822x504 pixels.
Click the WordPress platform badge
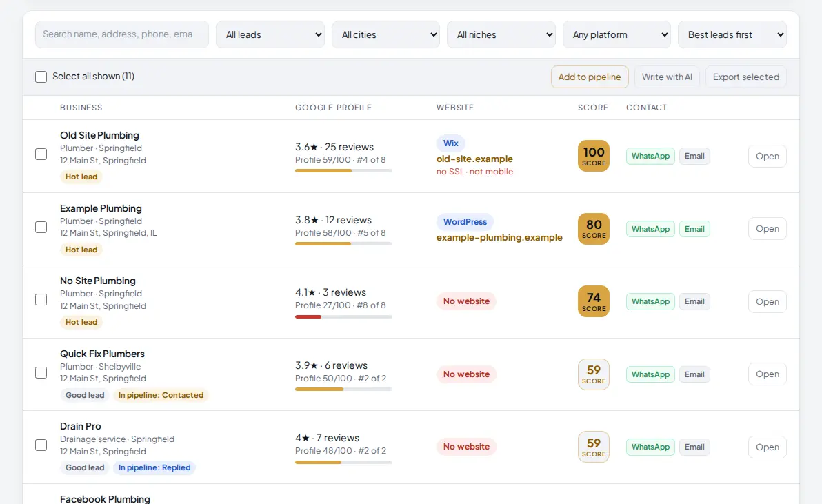465,221
